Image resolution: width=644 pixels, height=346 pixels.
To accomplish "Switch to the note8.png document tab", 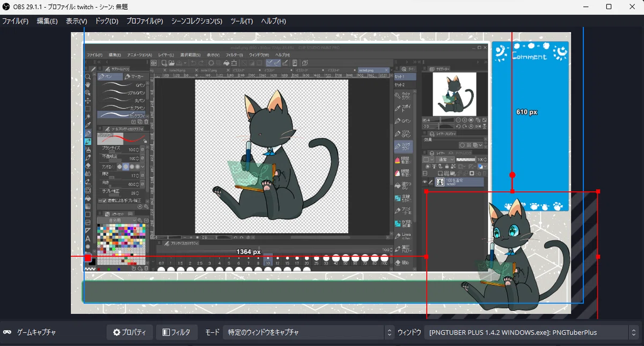I will coord(373,70).
